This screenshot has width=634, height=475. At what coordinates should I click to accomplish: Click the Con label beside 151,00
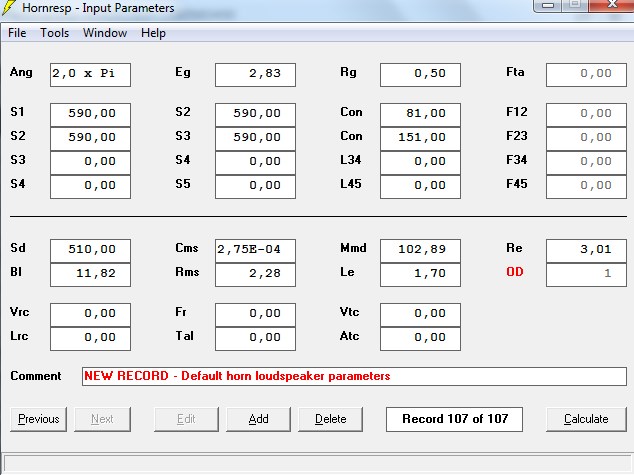point(351,136)
